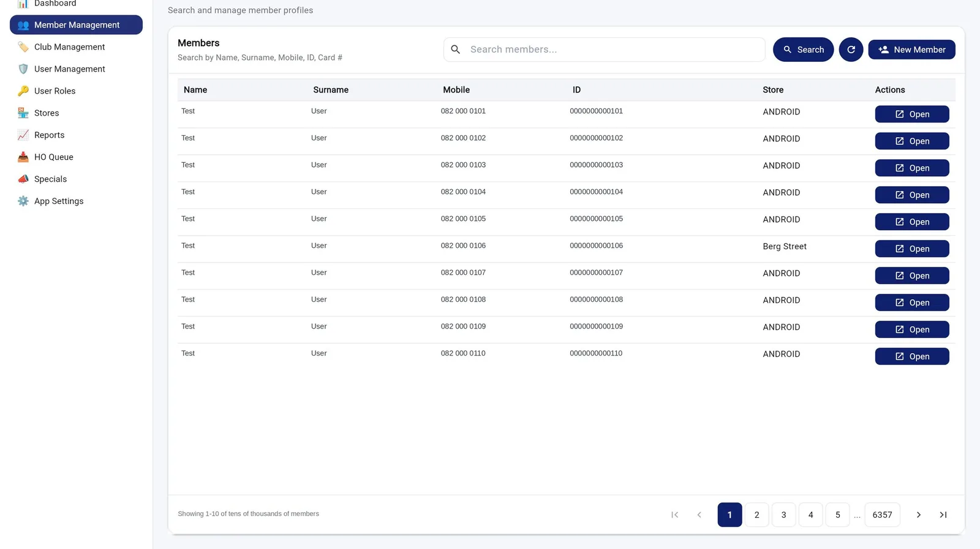Open member with ID 0000000000101

pyautogui.click(x=912, y=114)
